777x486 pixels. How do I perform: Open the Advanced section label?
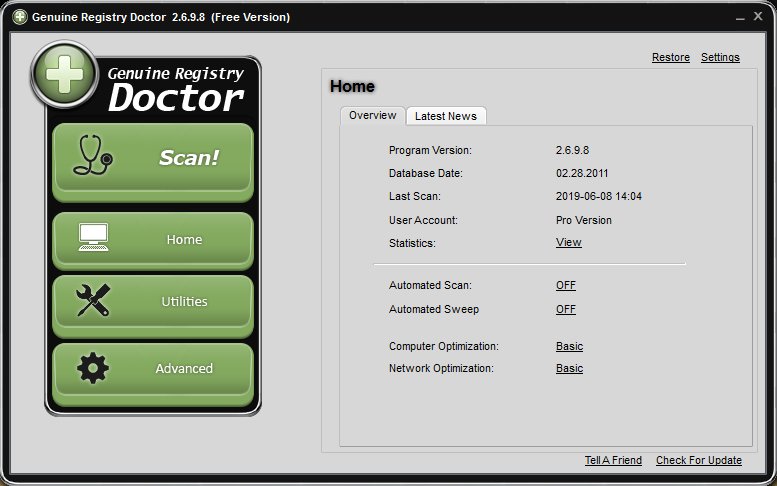pos(184,369)
